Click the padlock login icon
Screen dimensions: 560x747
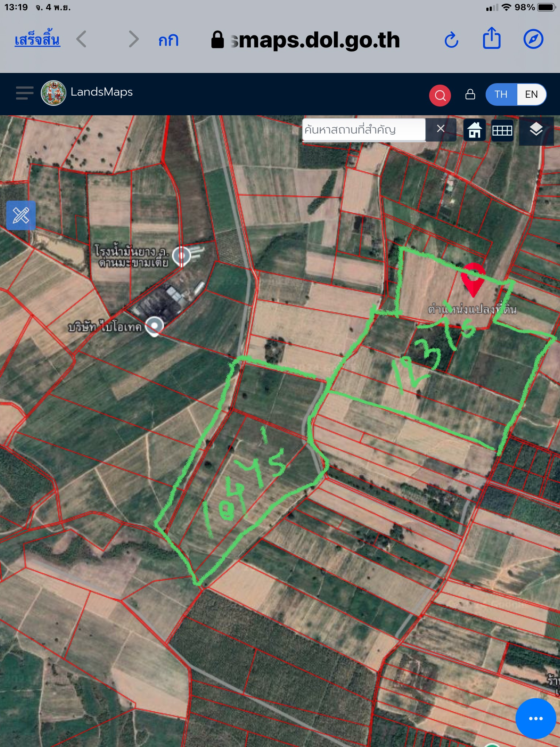pos(470,94)
